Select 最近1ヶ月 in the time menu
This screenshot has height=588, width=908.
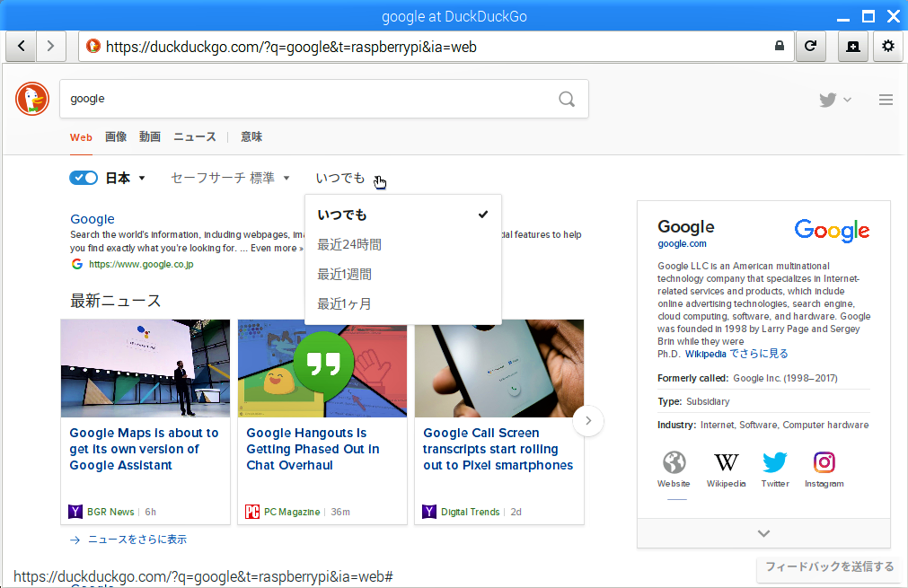[403, 303]
